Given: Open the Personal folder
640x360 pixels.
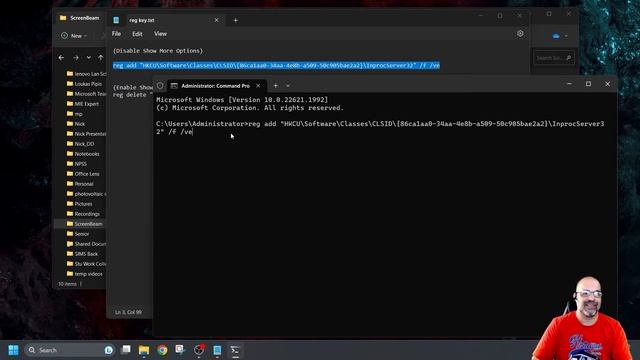Looking at the screenshot, I should pos(80,184).
